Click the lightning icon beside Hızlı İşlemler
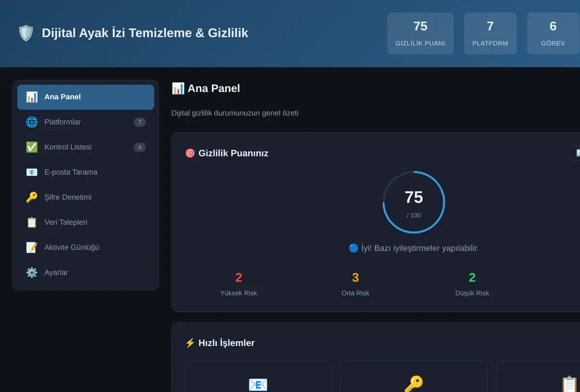The height and width of the screenshot is (392, 580). pos(190,343)
